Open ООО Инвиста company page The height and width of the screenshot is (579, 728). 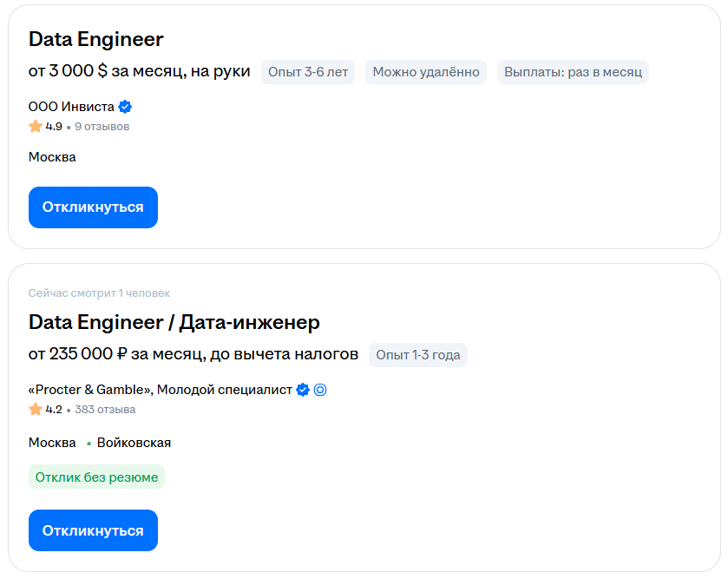tap(71, 107)
